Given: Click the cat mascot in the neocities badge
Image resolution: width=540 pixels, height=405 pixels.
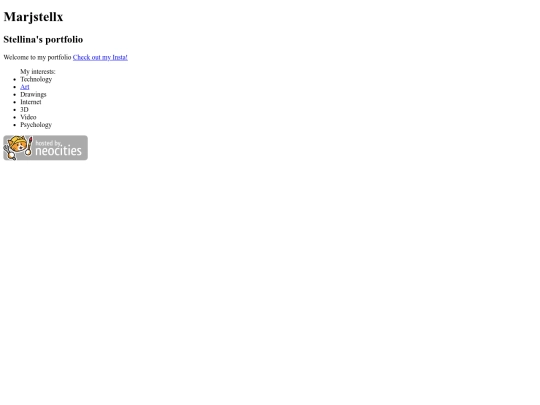Looking at the screenshot, I should click(x=16, y=146).
